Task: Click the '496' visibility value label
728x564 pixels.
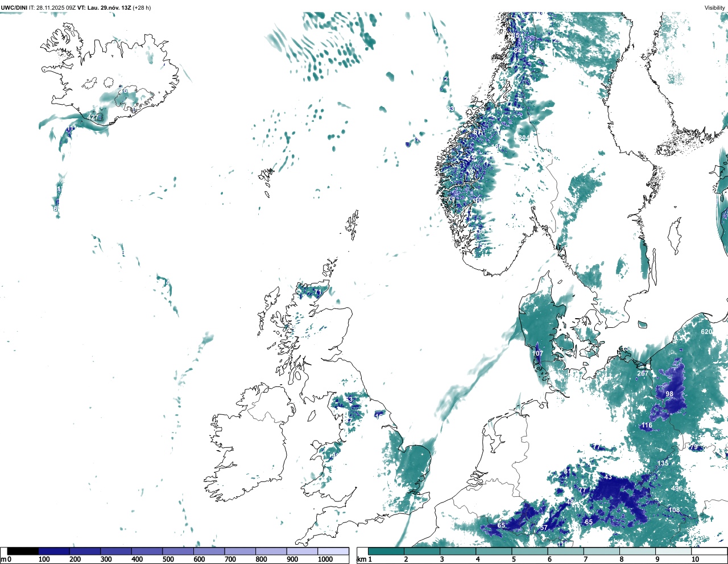Action: [x=677, y=489]
